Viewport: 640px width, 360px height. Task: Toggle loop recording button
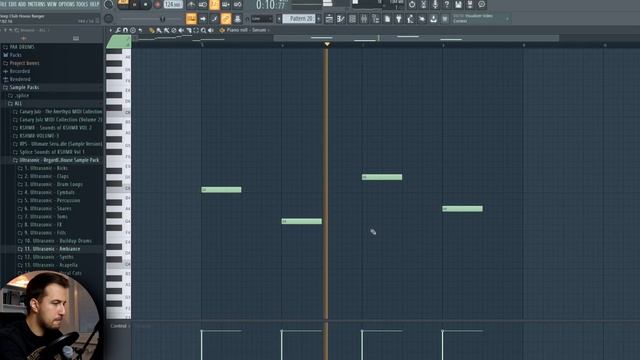pos(237,4)
